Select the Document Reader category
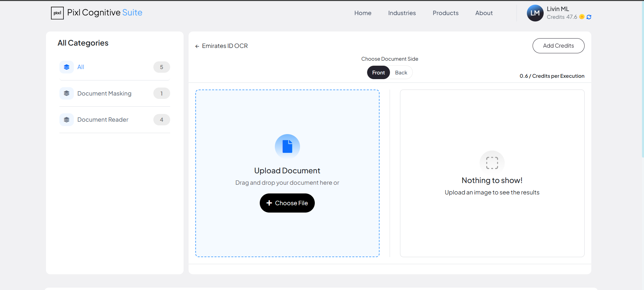The width and height of the screenshot is (644, 290). (103, 120)
